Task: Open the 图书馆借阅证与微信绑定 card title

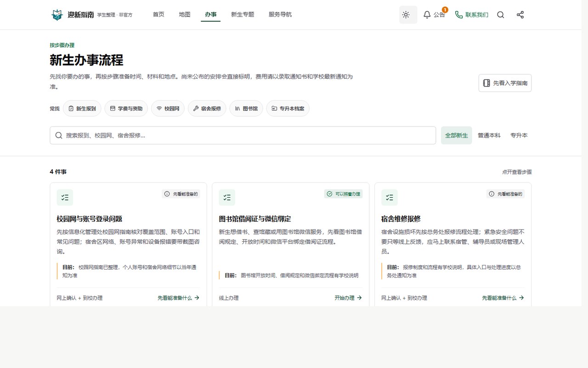Action: point(255,219)
